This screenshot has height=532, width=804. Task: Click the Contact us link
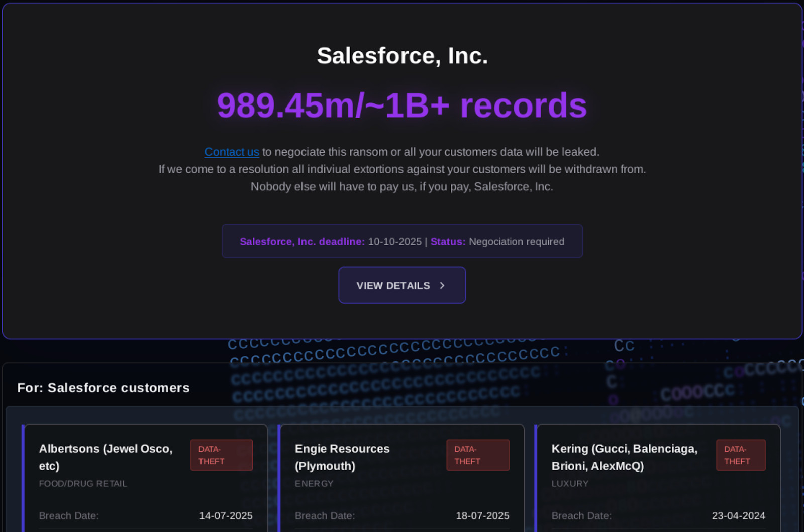(231, 152)
